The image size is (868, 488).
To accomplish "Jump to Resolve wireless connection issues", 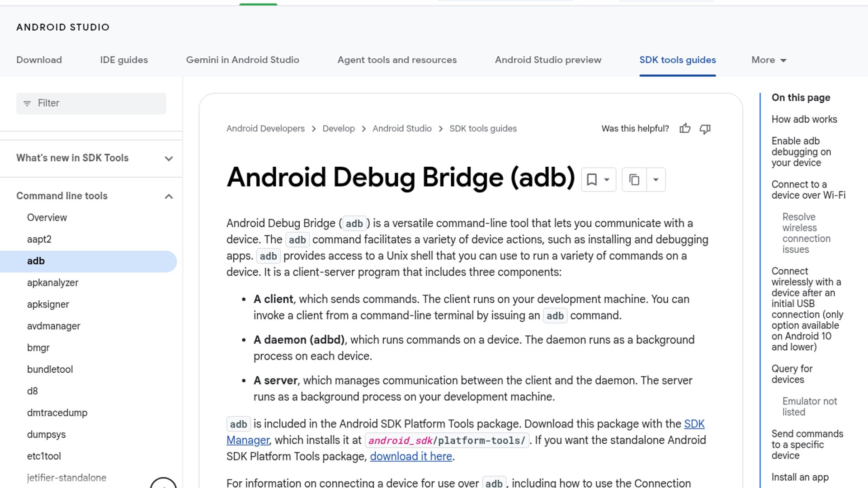I will pyautogui.click(x=807, y=233).
